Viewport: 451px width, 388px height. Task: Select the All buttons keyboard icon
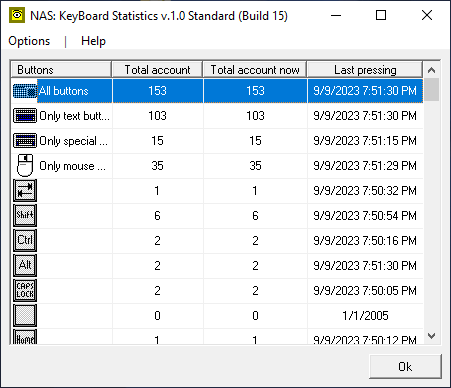25,91
